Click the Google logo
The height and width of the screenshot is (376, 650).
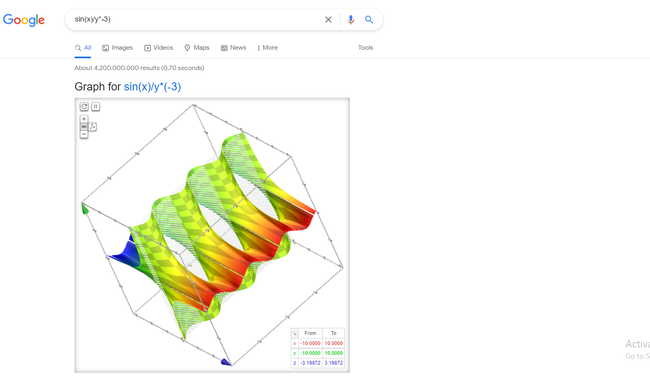pyautogui.click(x=24, y=20)
